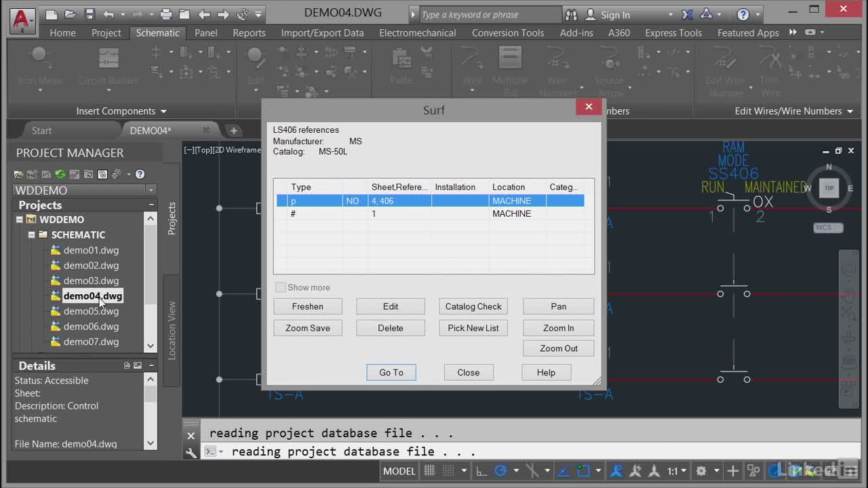Viewport: 868px width, 488px height.
Task: Toggle 2D object snap in status bar
Action: tap(583, 471)
